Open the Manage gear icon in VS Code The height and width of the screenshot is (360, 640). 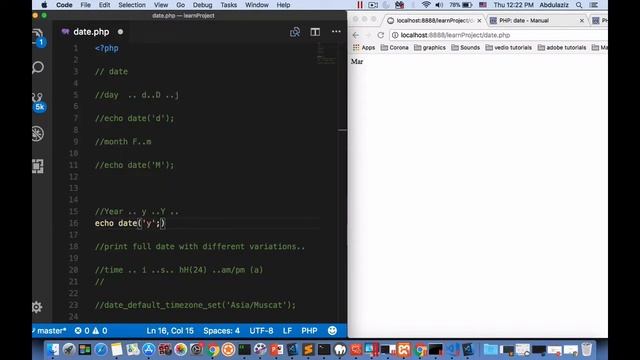(37, 307)
